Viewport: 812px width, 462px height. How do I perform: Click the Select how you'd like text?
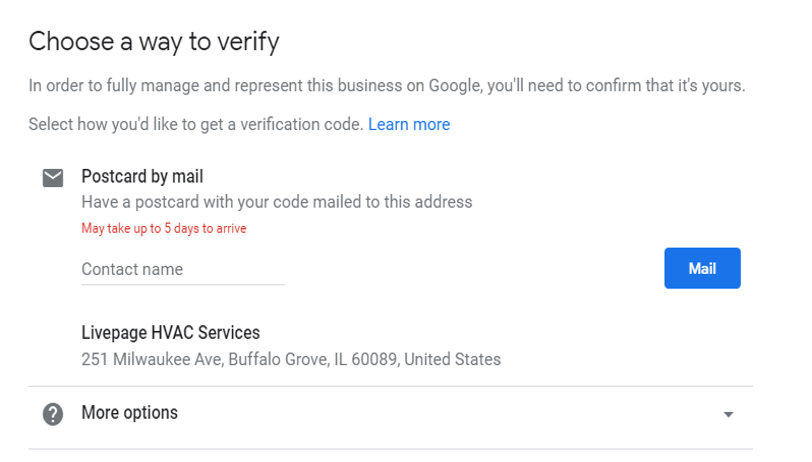point(196,124)
